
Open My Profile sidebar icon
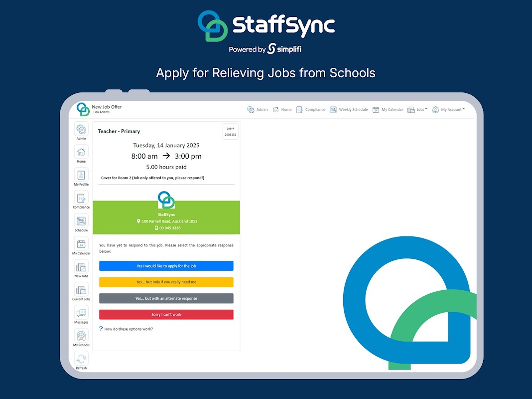click(x=81, y=175)
